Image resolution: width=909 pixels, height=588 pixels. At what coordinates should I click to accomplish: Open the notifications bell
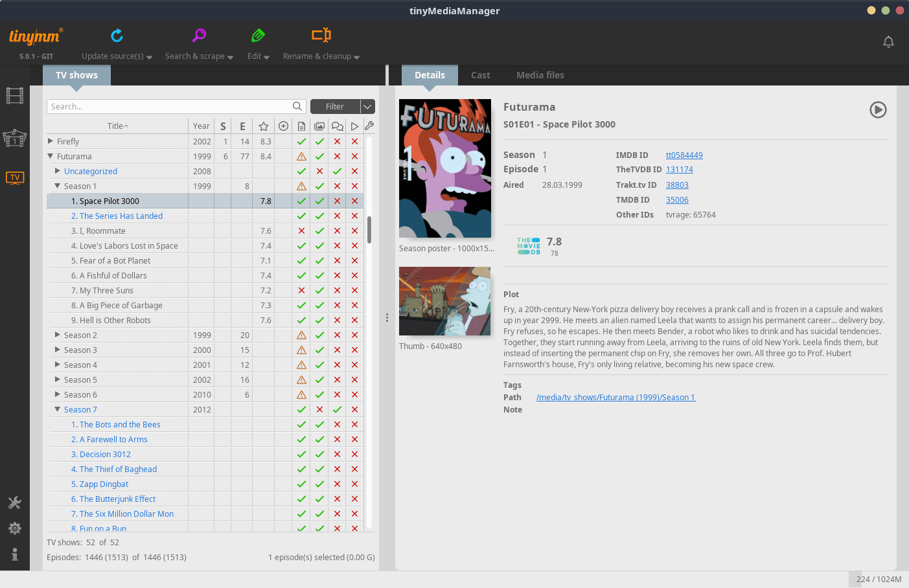pyautogui.click(x=888, y=42)
